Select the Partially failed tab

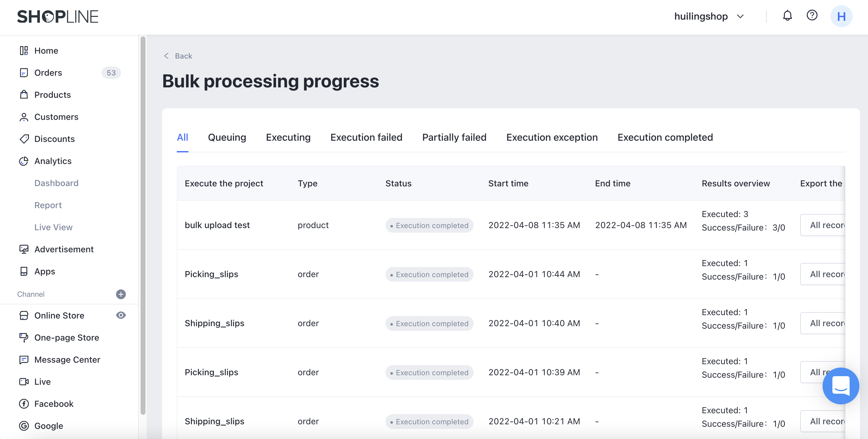[x=454, y=137]
